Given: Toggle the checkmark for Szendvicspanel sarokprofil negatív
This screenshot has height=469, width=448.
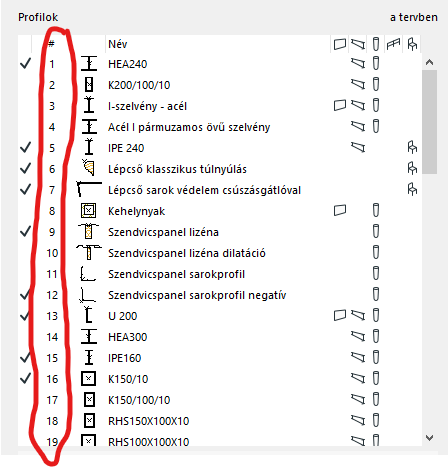Looking at the screenshot, I should click(25, 295).
